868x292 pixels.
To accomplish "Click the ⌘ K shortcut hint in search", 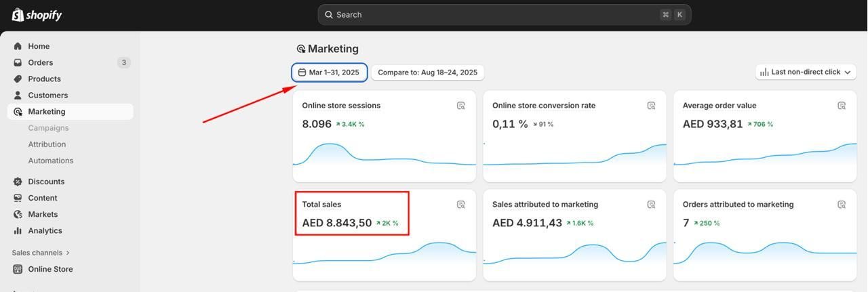I will pos(673,15).
